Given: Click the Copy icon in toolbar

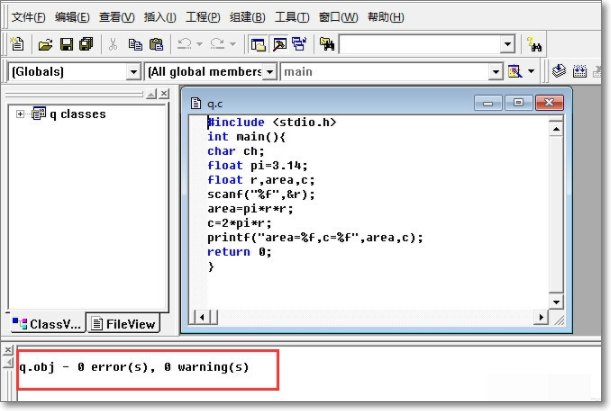Looking at the screenshot, I should click(x=135, y=44).
